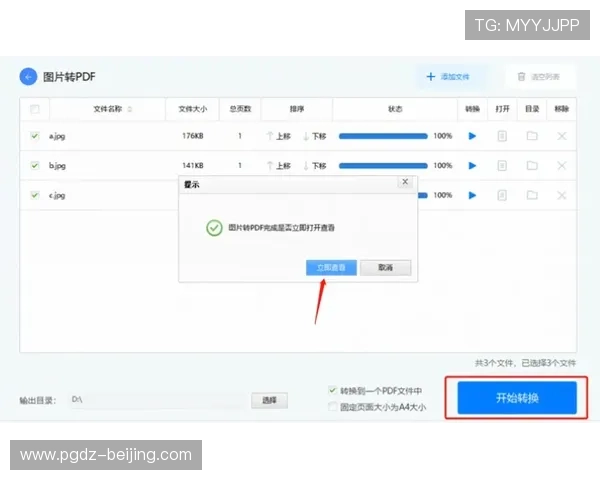Click 选择 to choose output directory

[269, 400]
